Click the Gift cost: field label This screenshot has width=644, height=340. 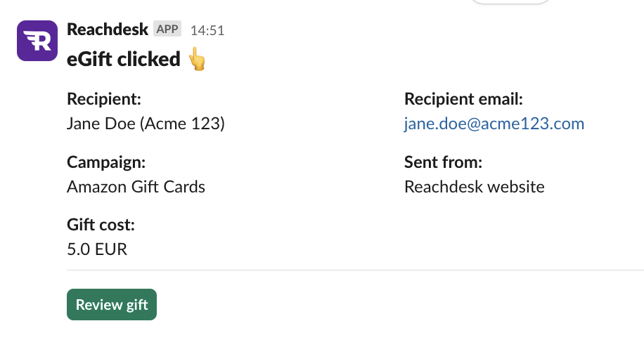(101, 225)
